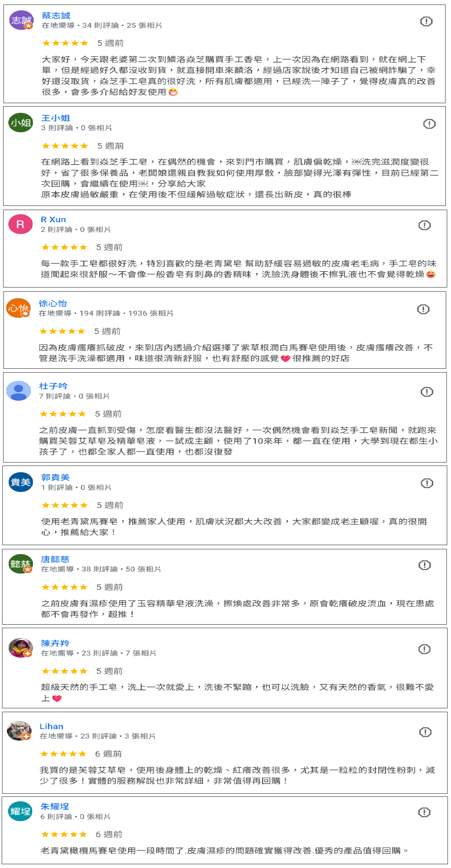Screen dimensions: 451x868
Task: Visit 徐心怡's profile via name link
Action: [x=53, y=303]
